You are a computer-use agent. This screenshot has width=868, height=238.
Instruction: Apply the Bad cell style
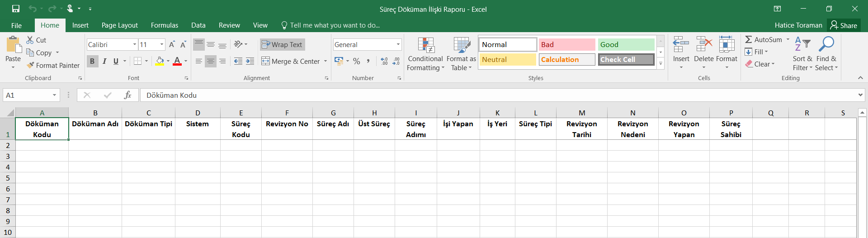tap(566, 44)
